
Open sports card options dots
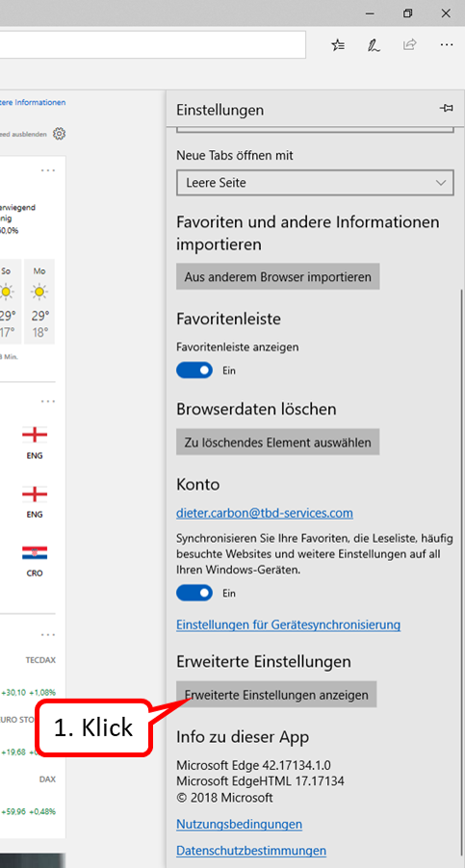point(48,400)
